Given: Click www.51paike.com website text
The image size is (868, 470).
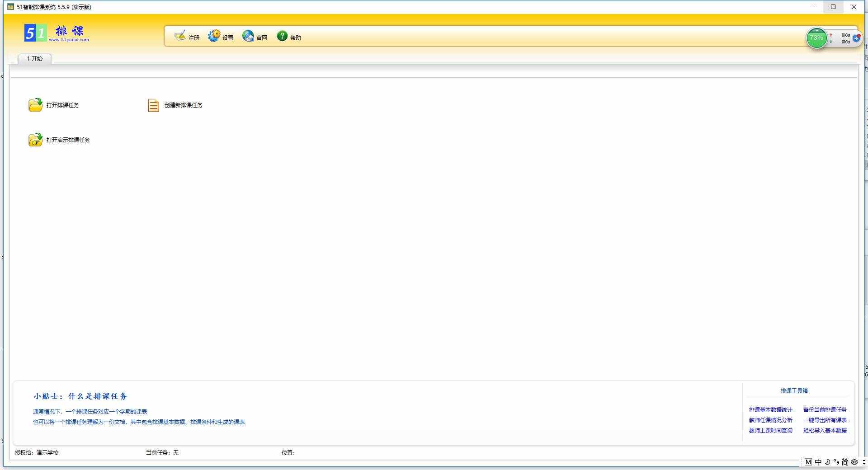Looking at the screenshot, I should coord(69,40).
